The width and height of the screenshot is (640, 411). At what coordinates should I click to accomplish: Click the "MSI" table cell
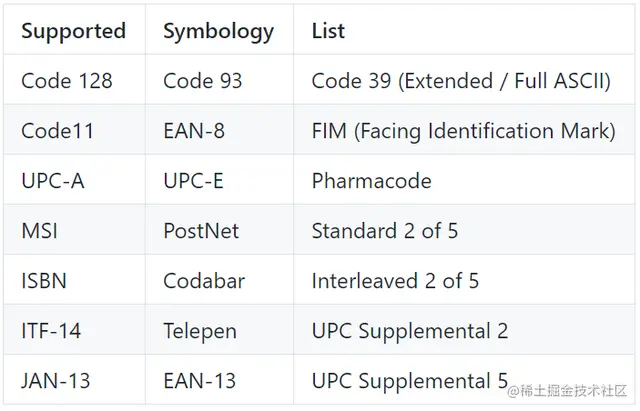(x=39, y=231)
